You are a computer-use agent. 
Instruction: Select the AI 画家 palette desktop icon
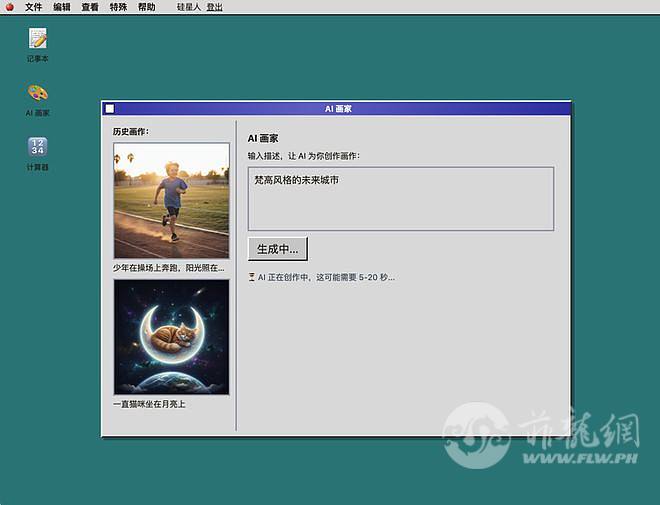point(38,94)
